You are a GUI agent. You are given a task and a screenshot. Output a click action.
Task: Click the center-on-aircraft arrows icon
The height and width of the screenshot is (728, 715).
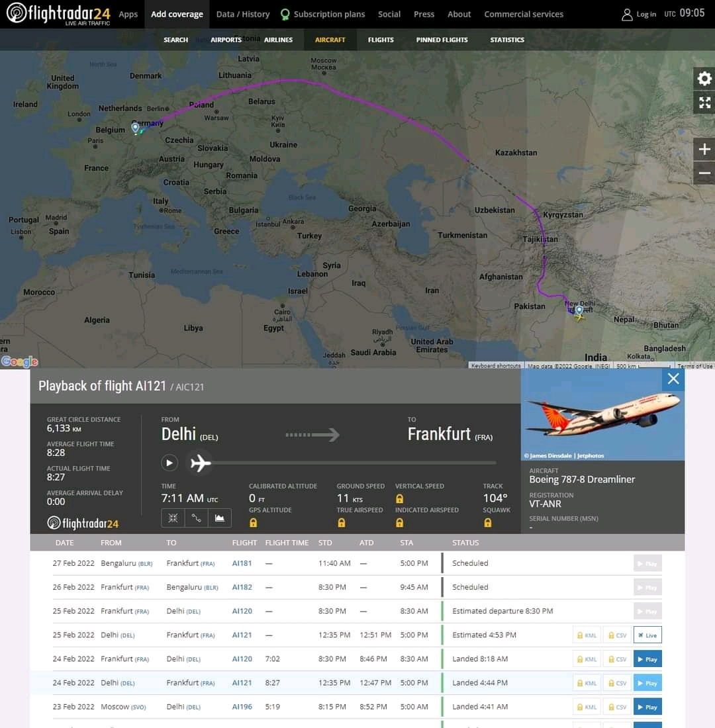[173, 518]
